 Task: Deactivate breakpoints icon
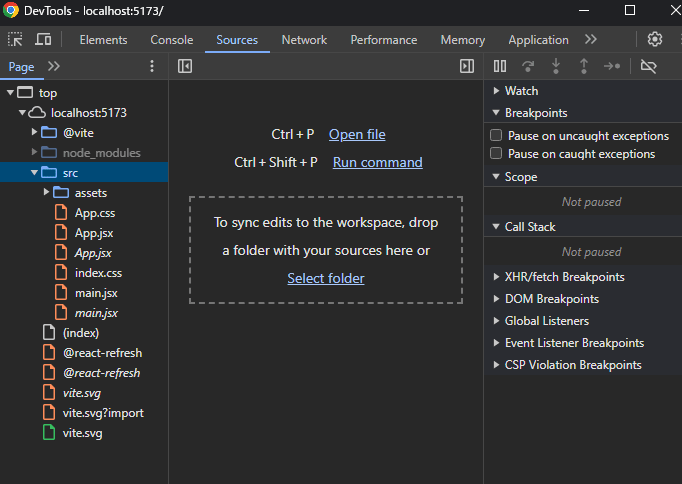click(x=649, y=66)
